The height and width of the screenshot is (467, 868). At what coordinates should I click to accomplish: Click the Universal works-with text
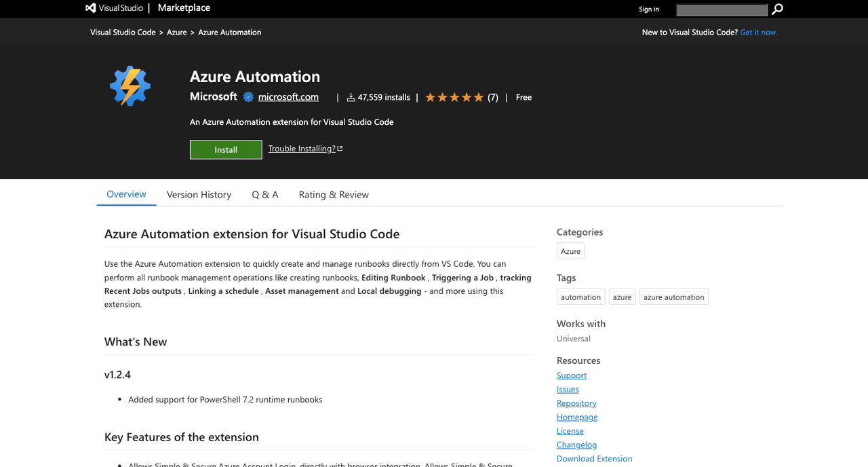click(574, 339)
